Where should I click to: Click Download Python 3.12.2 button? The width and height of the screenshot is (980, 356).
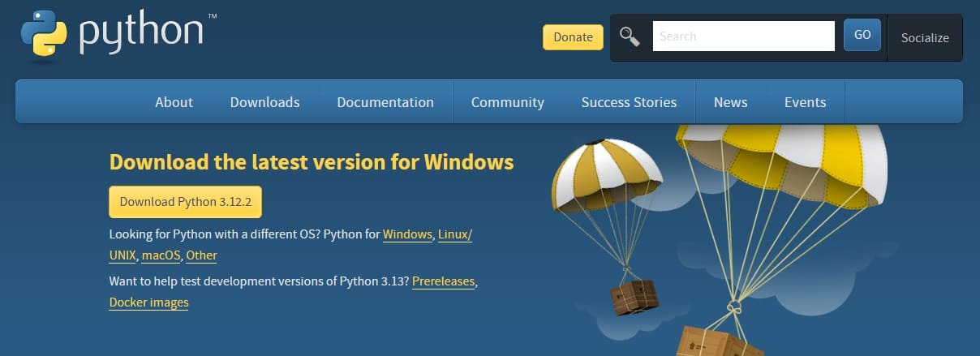186,202
